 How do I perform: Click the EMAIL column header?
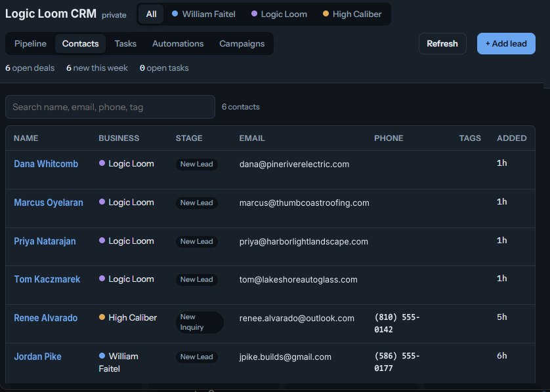(x=252, y=138)
